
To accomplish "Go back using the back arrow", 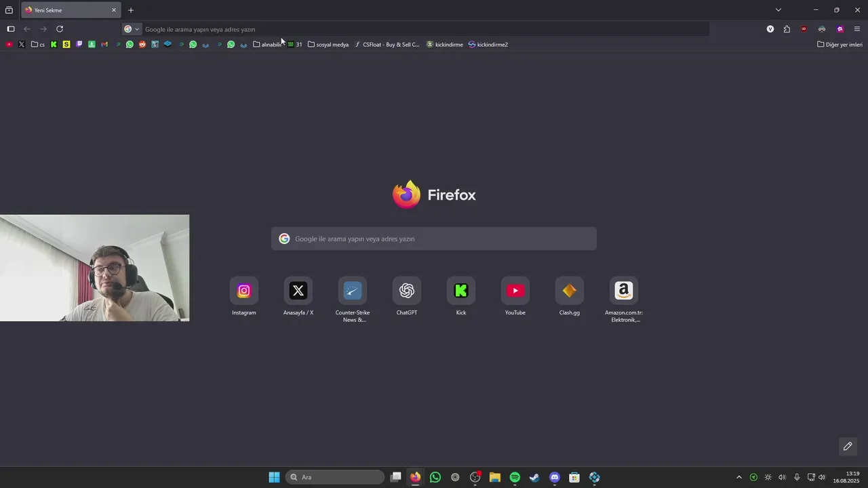I will [x=27, y=29].
